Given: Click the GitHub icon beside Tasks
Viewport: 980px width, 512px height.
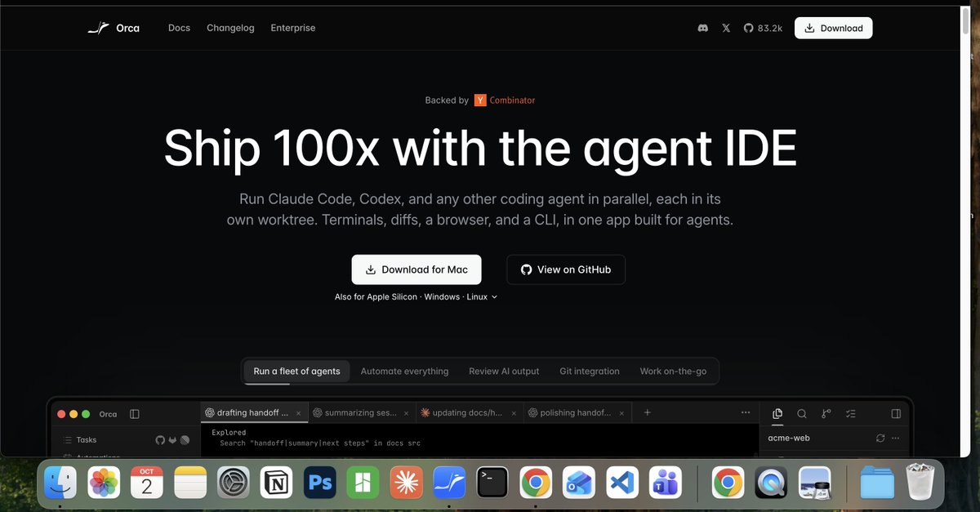Looking at the screenshot, I should pos(160,440).
